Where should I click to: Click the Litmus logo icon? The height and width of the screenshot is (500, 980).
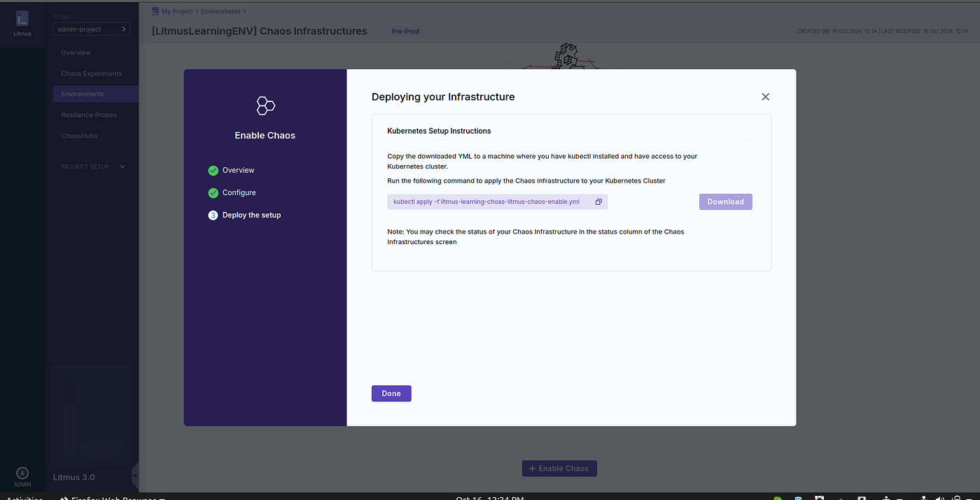22,19
